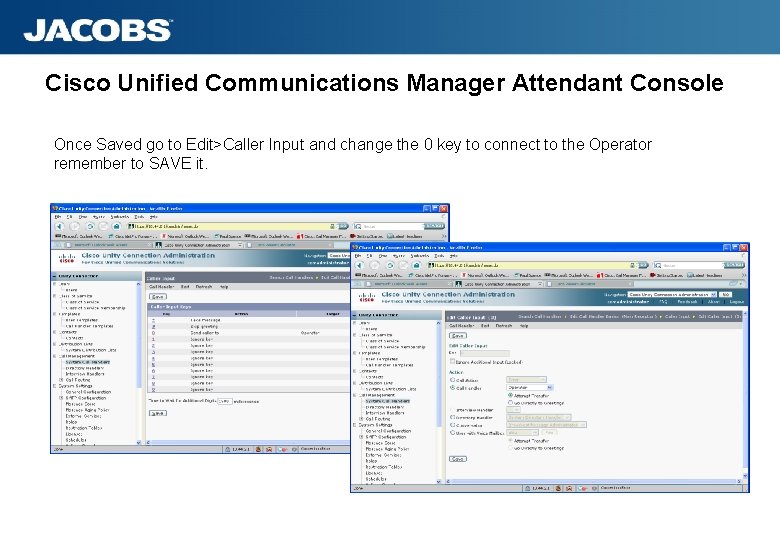
Task: Click Firefox Back arrow in the left browser window
Action: (x=60, y=226)
